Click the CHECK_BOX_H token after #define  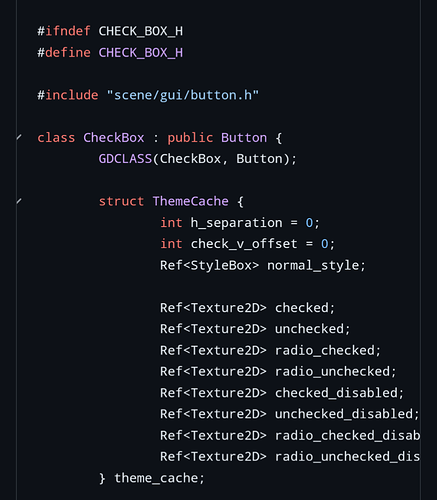(141, 53)
